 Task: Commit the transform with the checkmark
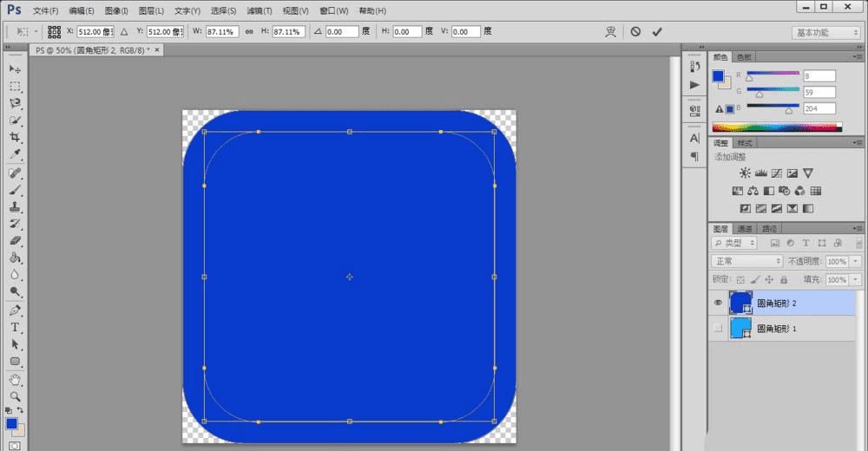click(657, 32)
